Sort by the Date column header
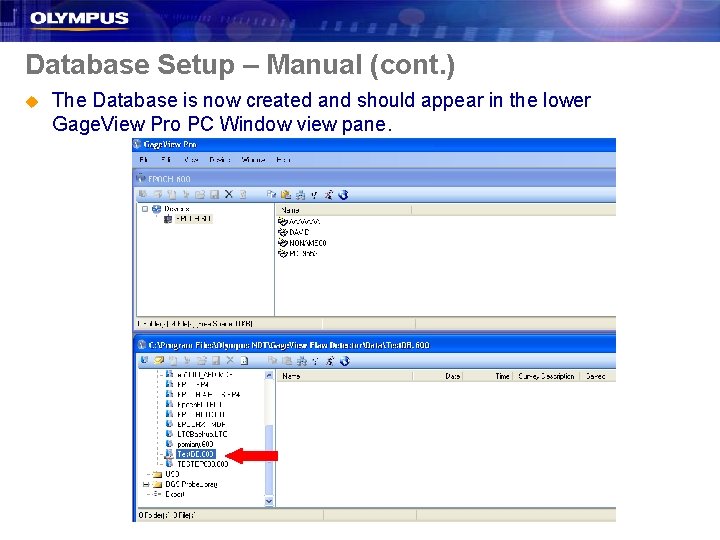The height and width of the screenshot is (540, 720). point(438,376)
